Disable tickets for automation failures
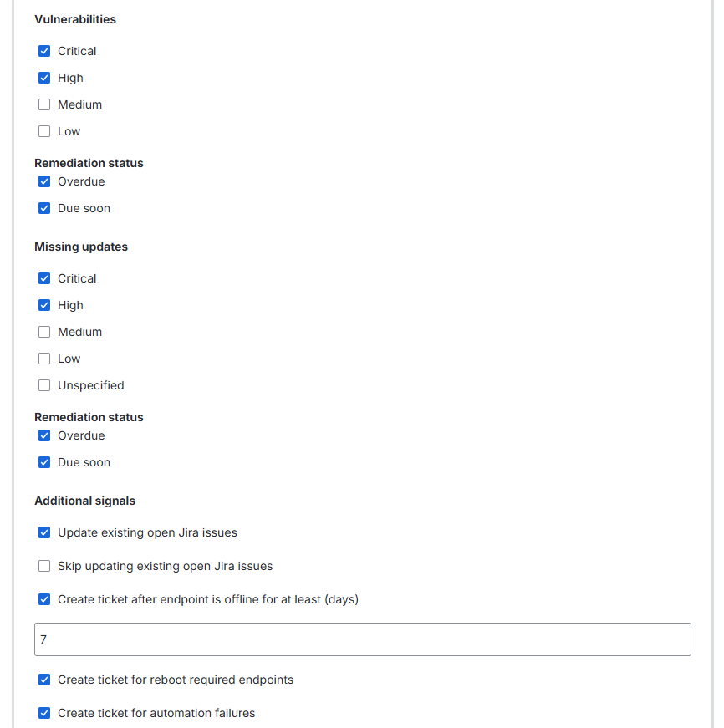Screen dimensions: 724x728 44,713
